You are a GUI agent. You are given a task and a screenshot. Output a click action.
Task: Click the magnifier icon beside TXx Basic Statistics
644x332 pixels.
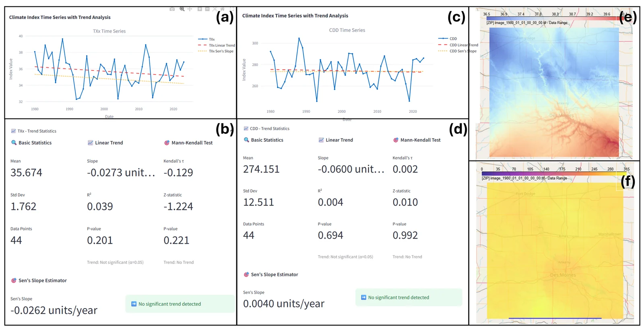(14, 143)
